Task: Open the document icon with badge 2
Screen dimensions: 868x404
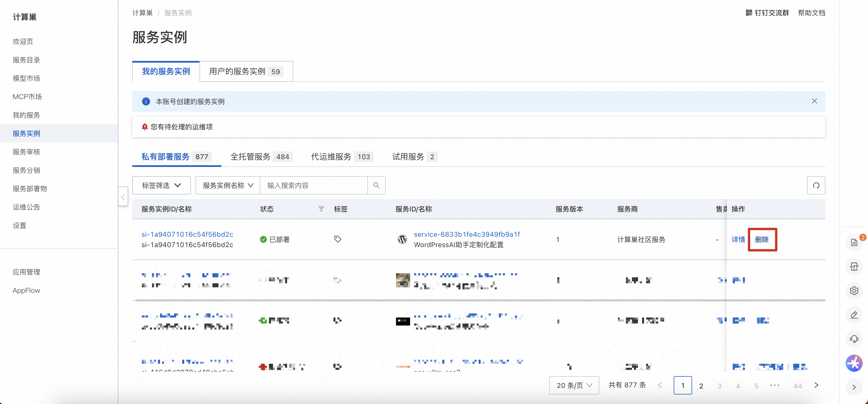Action: 854,242
